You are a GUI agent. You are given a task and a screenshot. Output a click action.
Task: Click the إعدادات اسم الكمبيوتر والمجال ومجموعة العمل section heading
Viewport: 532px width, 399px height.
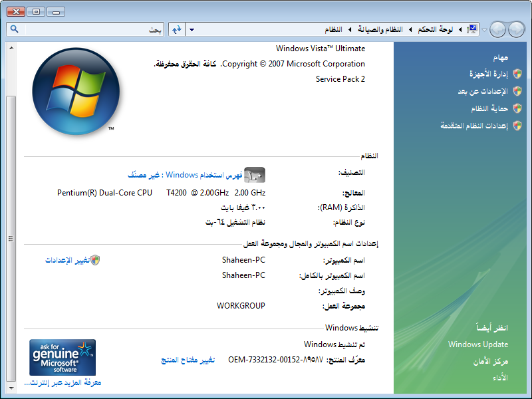coord(311,243)
